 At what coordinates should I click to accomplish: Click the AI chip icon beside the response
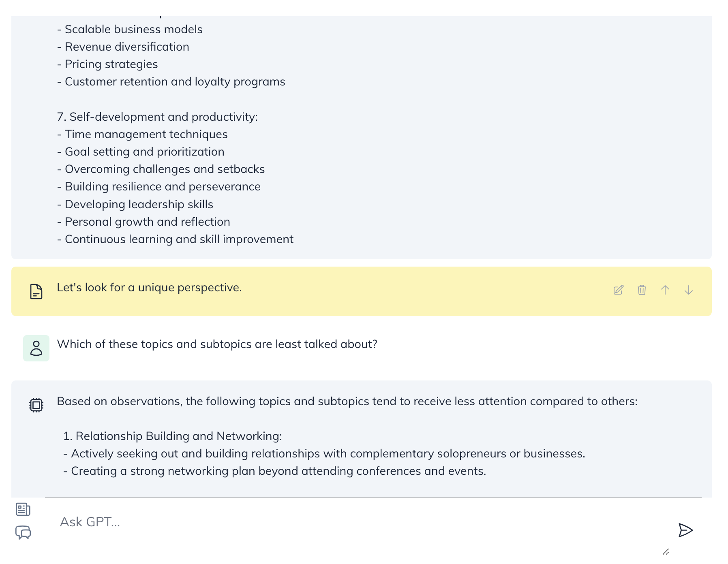coord(36,405)
